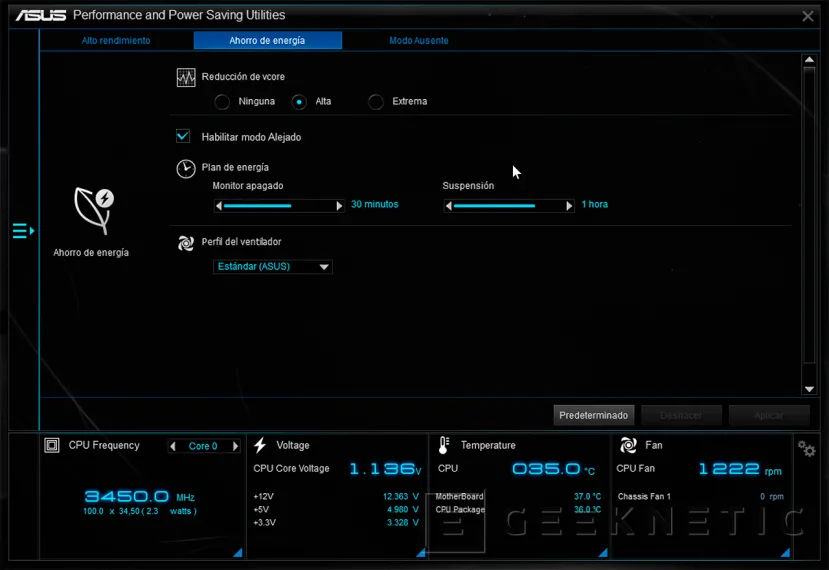Screen dimensions: 829x570
Task: Increase Suspensión time with right arrow
Action: click(x=569, y=206)
